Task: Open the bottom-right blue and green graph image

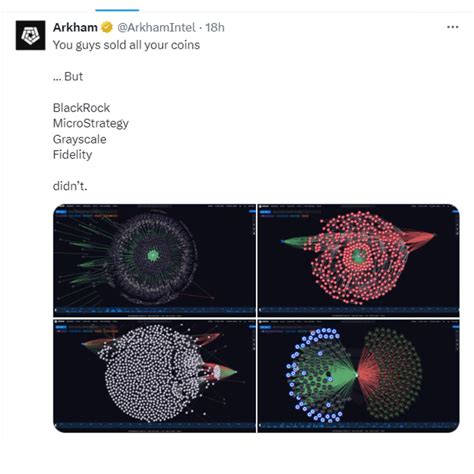Action: (x=359, y=376)
